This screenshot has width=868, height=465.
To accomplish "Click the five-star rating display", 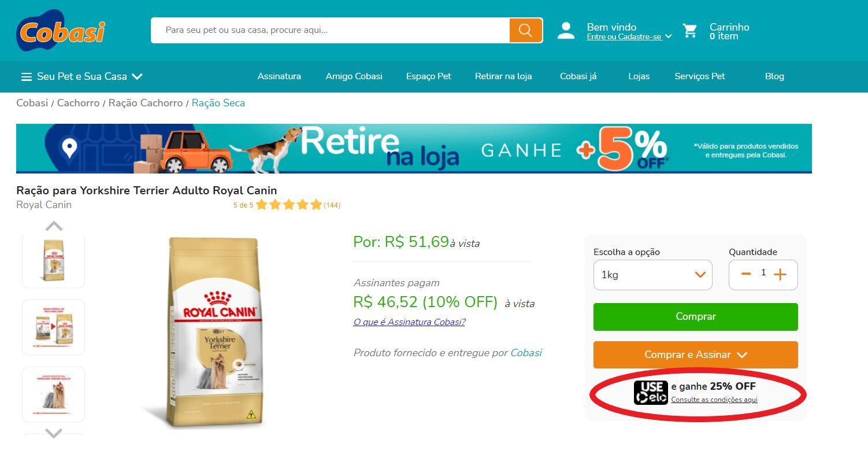I will [288, 205].
